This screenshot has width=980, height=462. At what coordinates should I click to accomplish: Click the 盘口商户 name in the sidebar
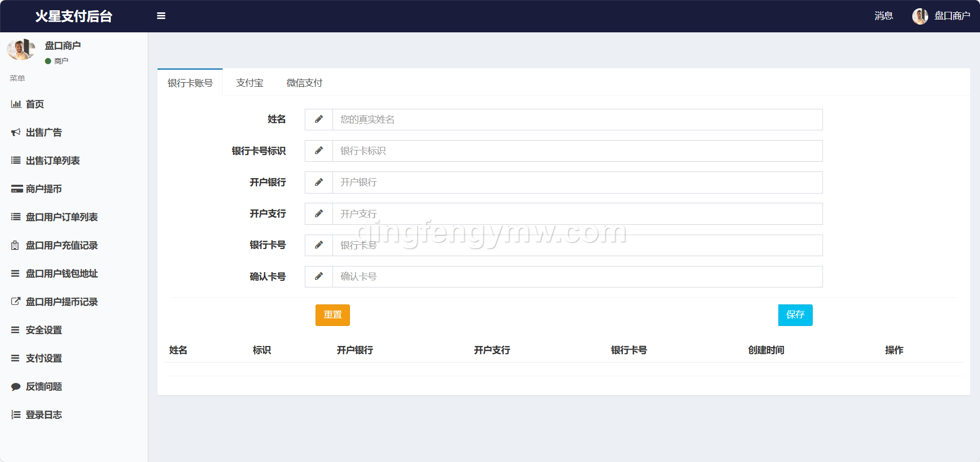[x=63, y=46]
